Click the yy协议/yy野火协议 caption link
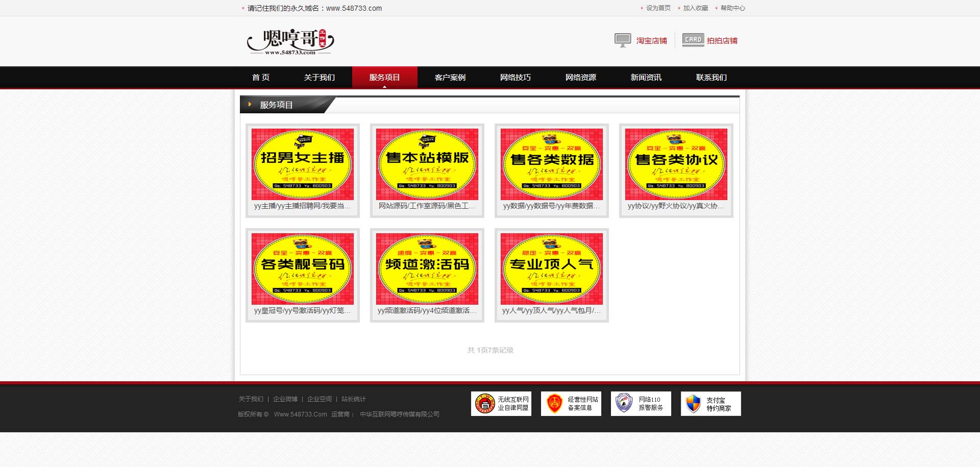Viewport: 980px width, 467px height. click(x=676, y=206)
